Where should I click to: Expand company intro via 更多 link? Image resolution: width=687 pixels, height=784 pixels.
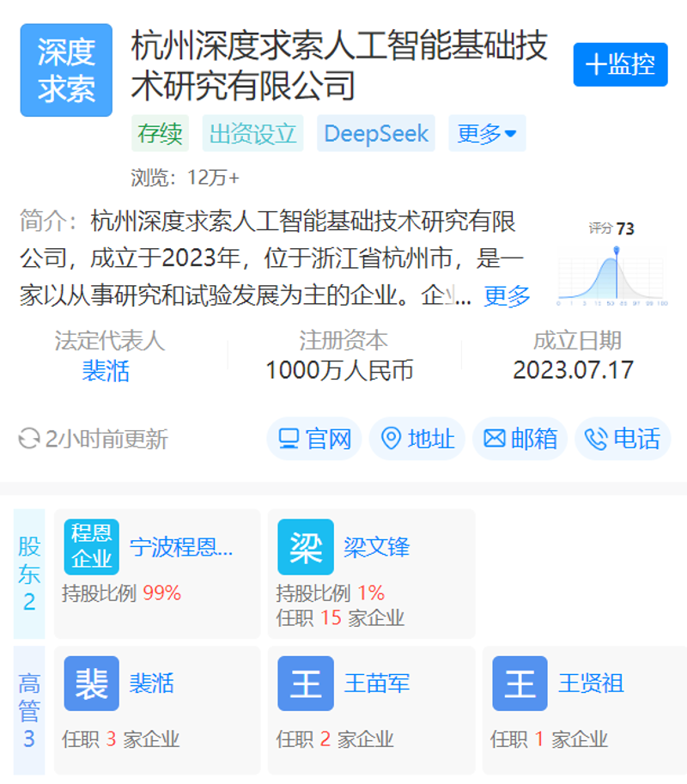point(507,296)
